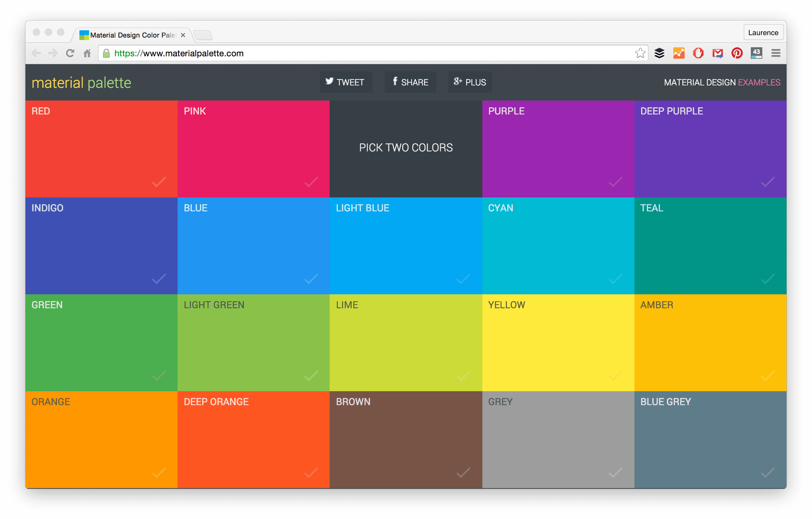Click the Google Plus button
Image resolution: width=812 pixels, height=519 pixels.
470,82
